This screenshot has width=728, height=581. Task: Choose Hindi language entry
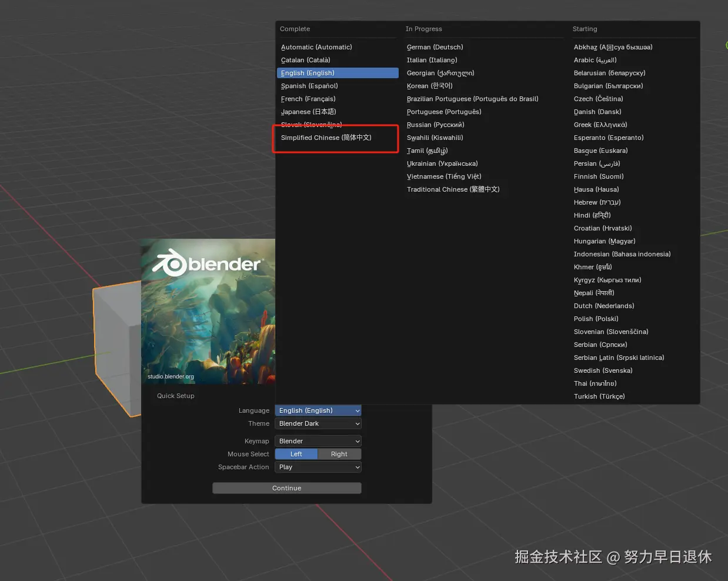pyautogui.click(x=634, y=215)
